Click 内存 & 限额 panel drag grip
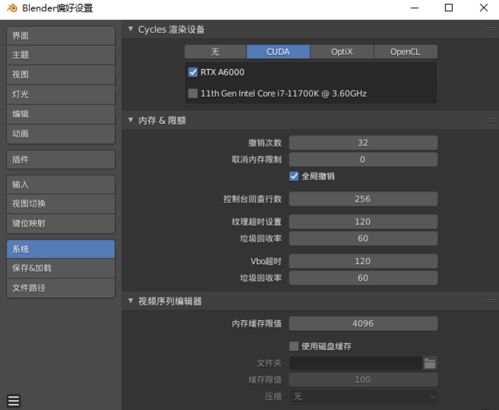Image resolution: width=499 pixels, height=410 pixels. [492, 120]
